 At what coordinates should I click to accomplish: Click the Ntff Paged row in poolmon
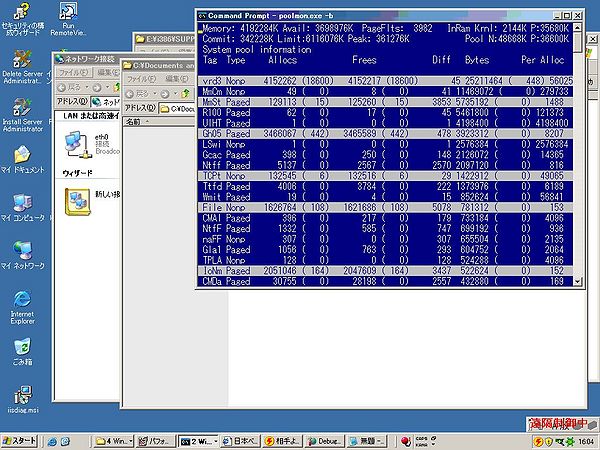pyautogui.click(x=385, y=165)
